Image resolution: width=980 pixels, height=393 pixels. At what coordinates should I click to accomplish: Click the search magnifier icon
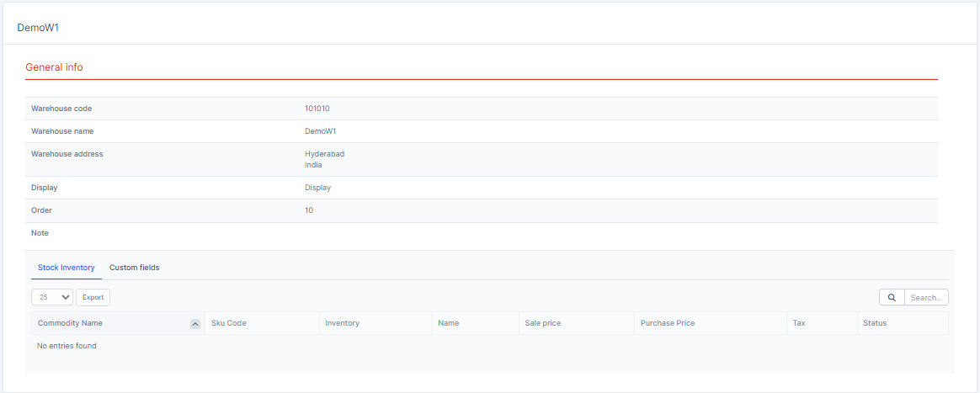point(891,297)
